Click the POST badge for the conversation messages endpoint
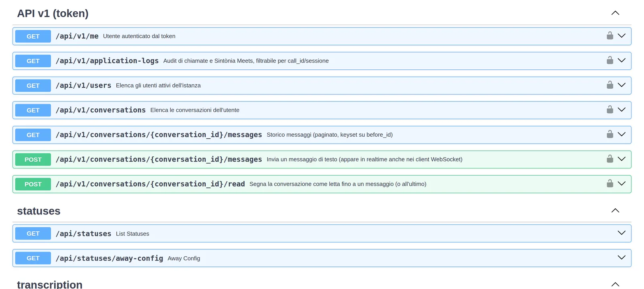 (x=33, y=160)
